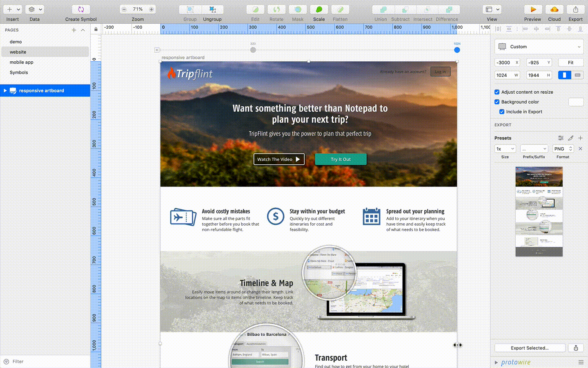Click the align left edges icon

coord(525,29)
